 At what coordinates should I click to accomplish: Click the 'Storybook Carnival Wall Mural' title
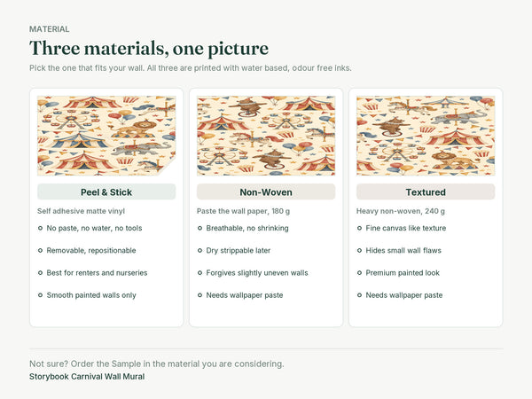point(87,377)
